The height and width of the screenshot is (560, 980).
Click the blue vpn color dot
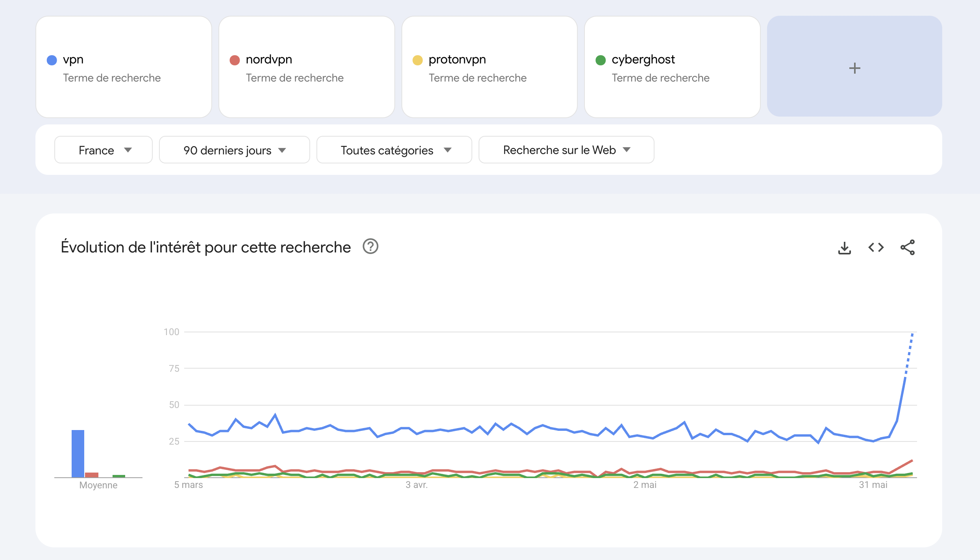(x=52, y=60)
